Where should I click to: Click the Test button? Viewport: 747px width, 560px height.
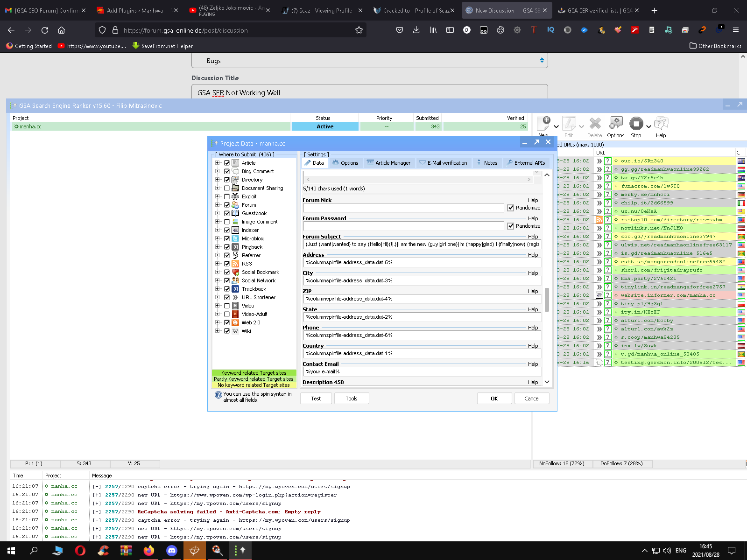tap(316, 399)
